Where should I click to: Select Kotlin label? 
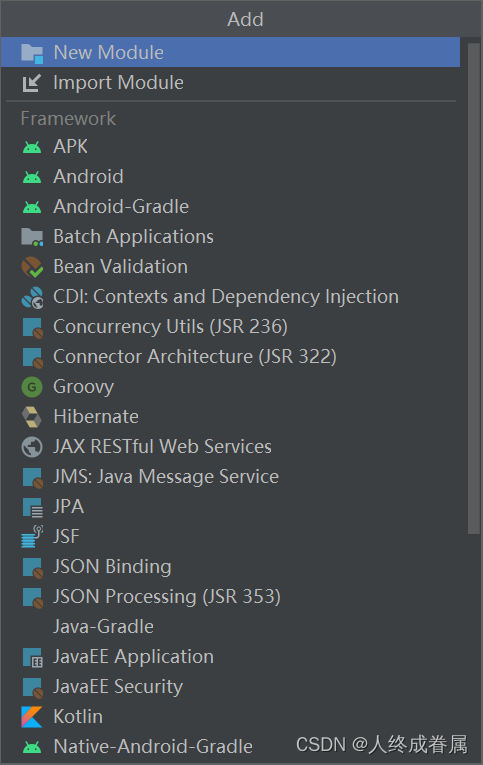tap(79, 717)
